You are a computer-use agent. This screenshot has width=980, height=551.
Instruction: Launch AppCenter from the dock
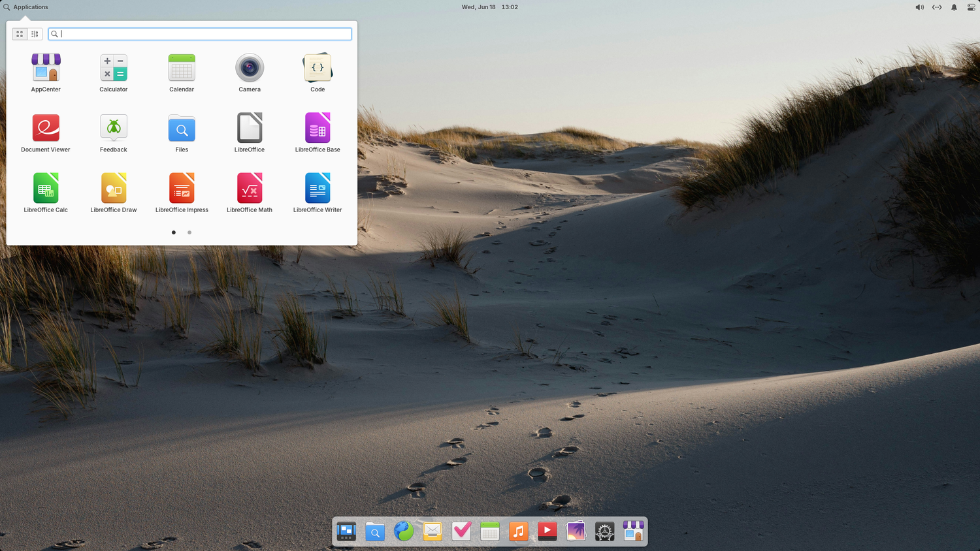point(634,531)
